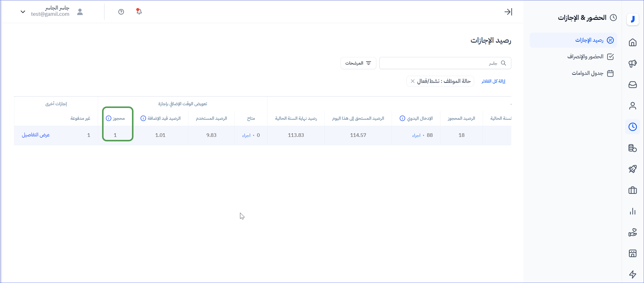Click the home icon in sidebar
Screen dimensions: 644x283
[632, 42]
